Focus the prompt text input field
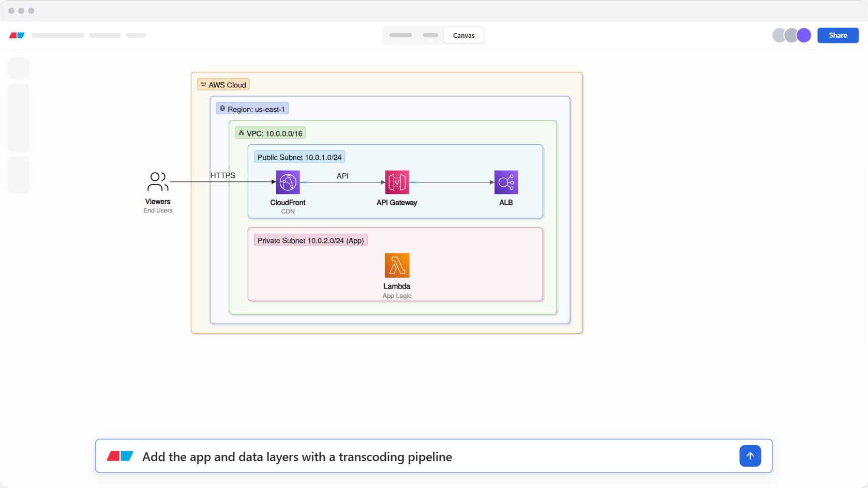Screen dimensions: 868x488 point(433,456)
